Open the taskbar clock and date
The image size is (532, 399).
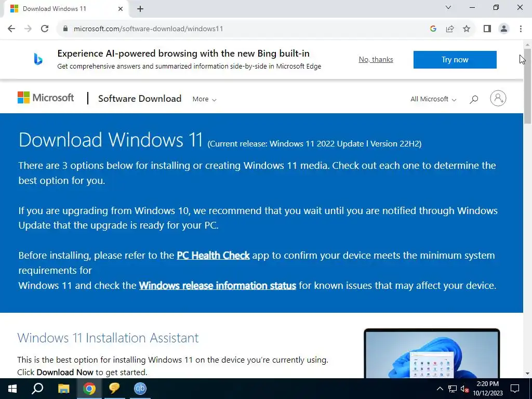pyautogui.click(x=487, y=389)
